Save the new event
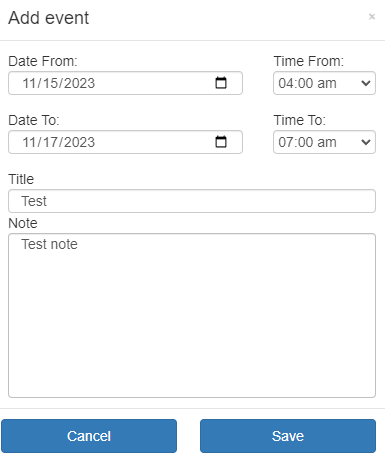 (288, 436)
